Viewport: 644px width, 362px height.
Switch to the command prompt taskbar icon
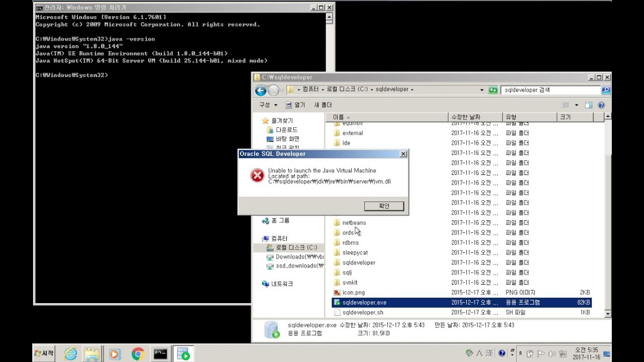[161, 354]
